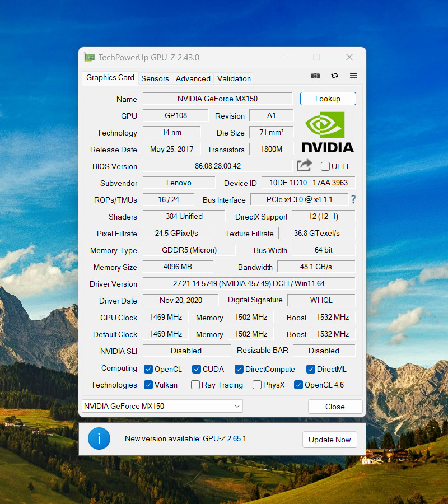Toggle the OpenCL checkbox

[x=148, y=369]
